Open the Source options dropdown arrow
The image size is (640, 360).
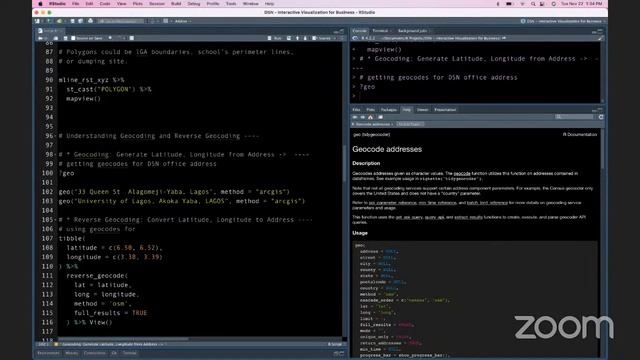pyautogui.click(x=334, y=38)
